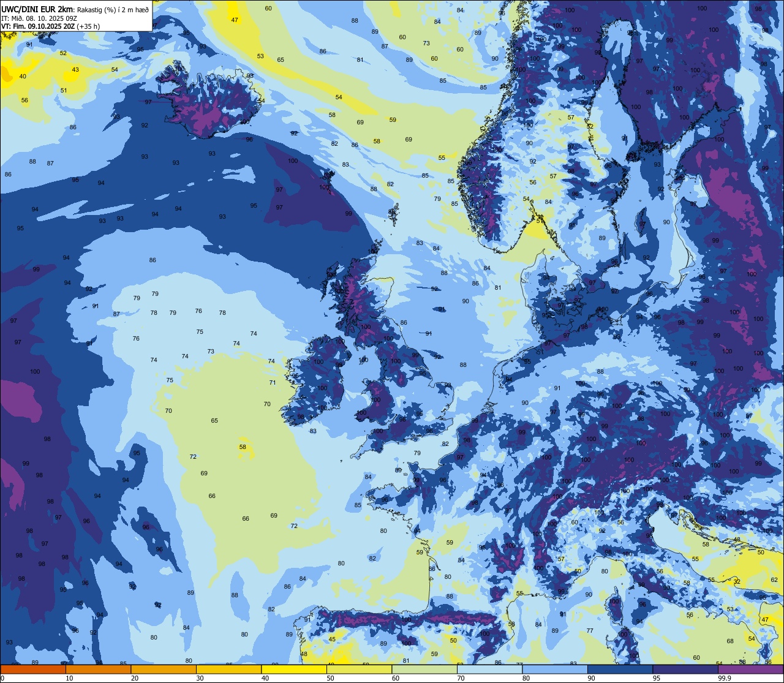784x683 pixels.
Task: Click the 68 value in the bottom-right corner
Action: [730, 641]
